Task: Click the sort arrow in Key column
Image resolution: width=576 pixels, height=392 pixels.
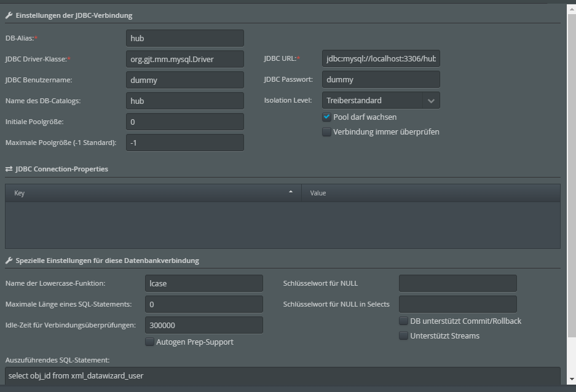Action: click(291, 192)
